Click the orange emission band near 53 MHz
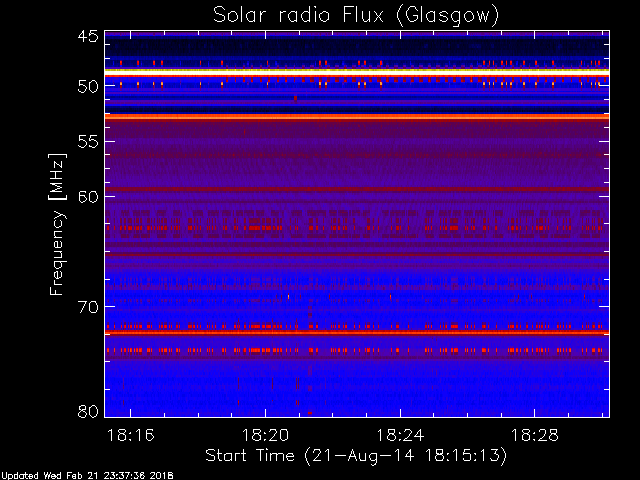The image size is (640, 480). (x=357, y=117)
